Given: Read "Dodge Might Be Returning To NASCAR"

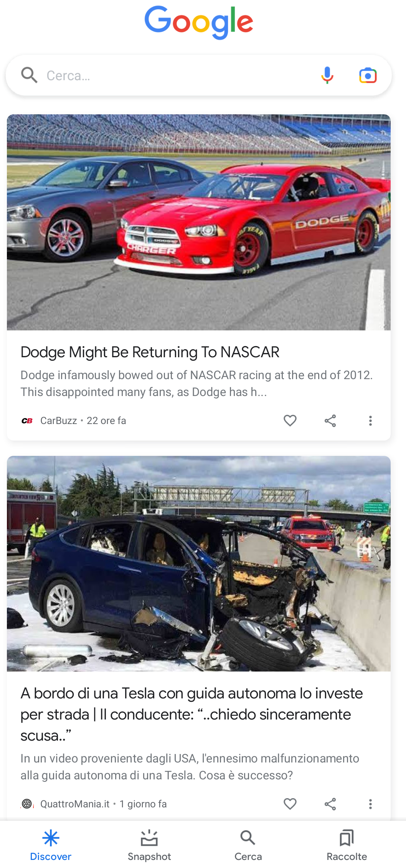Looking at the screenshot, I should [x=150, y=352].
